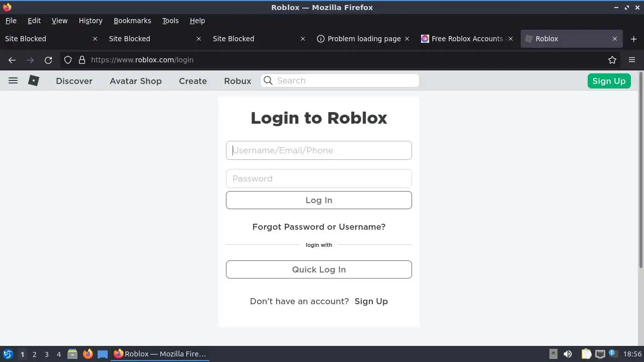
Task: Click the Log In button
Action: pos(319,200)
